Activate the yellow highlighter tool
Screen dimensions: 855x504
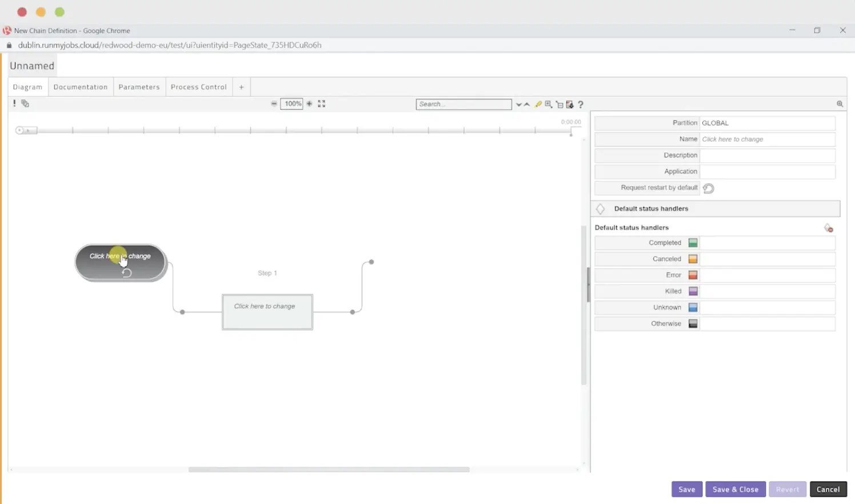click(538, 104)
